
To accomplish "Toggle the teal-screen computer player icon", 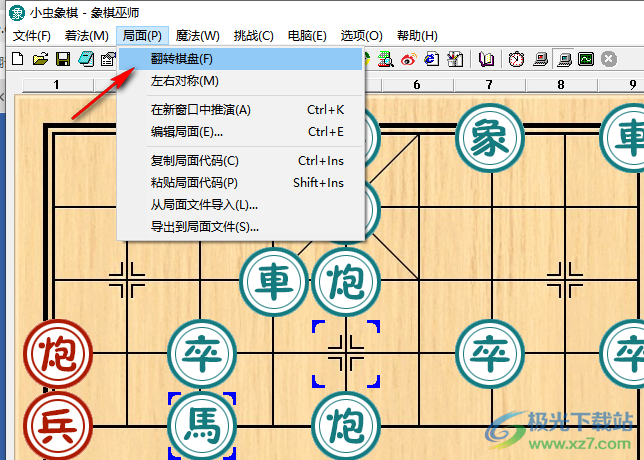I will tap(564, 59).
